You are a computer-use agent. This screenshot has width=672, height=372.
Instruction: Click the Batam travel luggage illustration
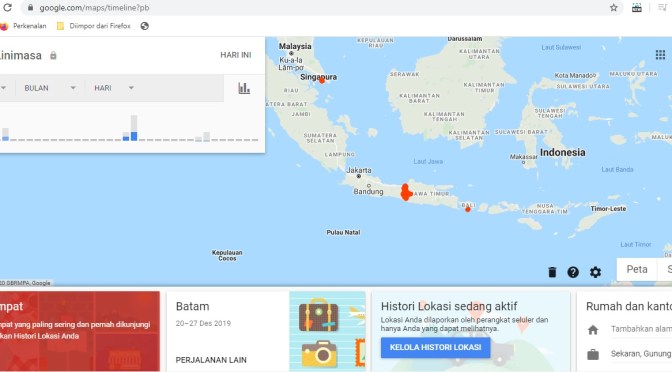tap(327, 331)
